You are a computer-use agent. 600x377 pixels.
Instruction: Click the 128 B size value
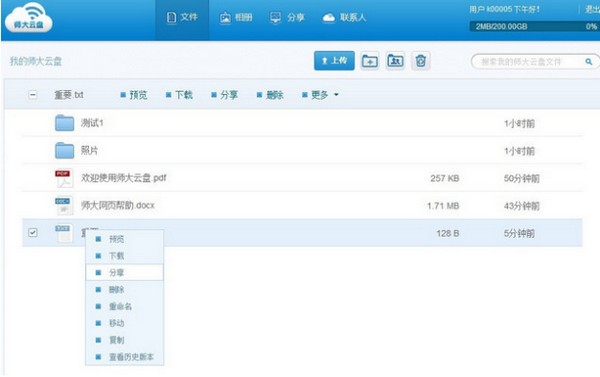click(x=448, y=233)
